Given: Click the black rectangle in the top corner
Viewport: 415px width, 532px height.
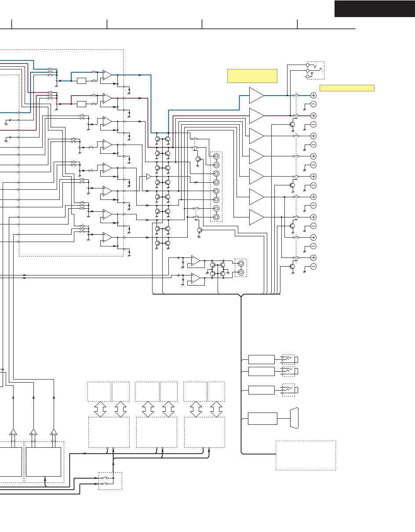Looking at the screenshot, I should click(375, 9).
